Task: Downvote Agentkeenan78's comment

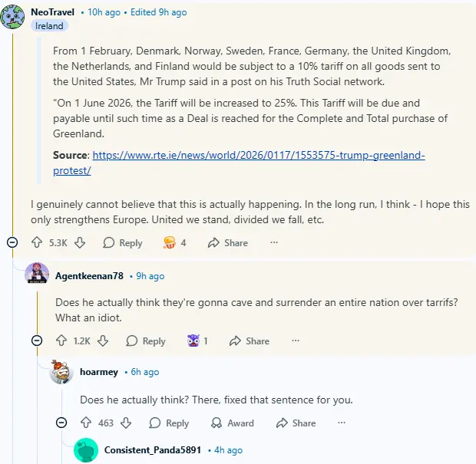Action: click(x=103, y=341)
